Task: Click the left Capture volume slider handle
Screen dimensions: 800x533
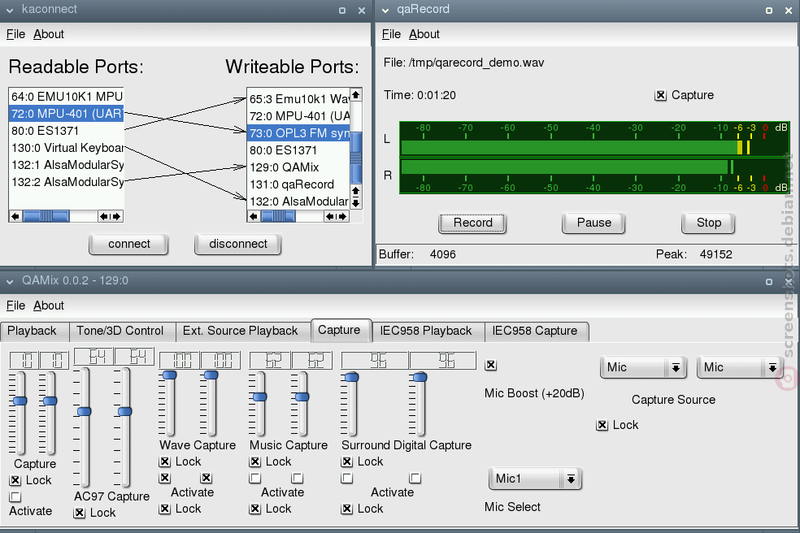Action: (20, 401)
